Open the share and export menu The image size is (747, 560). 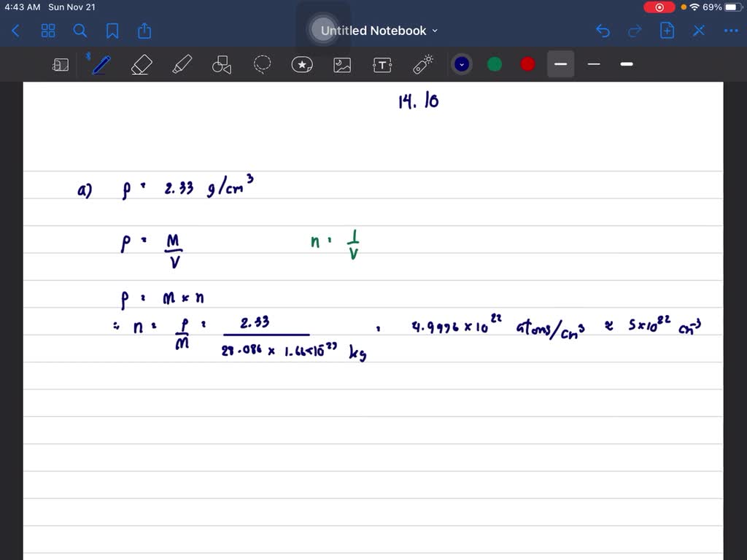click(x=144, y=31)
